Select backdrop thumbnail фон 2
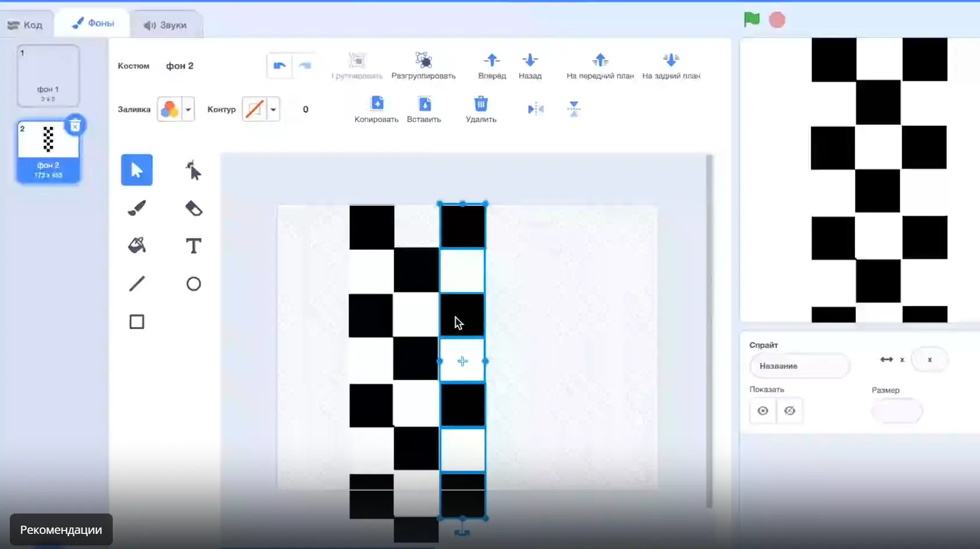The width and height of the screenshot is (980, 549). tap(48, 152)
